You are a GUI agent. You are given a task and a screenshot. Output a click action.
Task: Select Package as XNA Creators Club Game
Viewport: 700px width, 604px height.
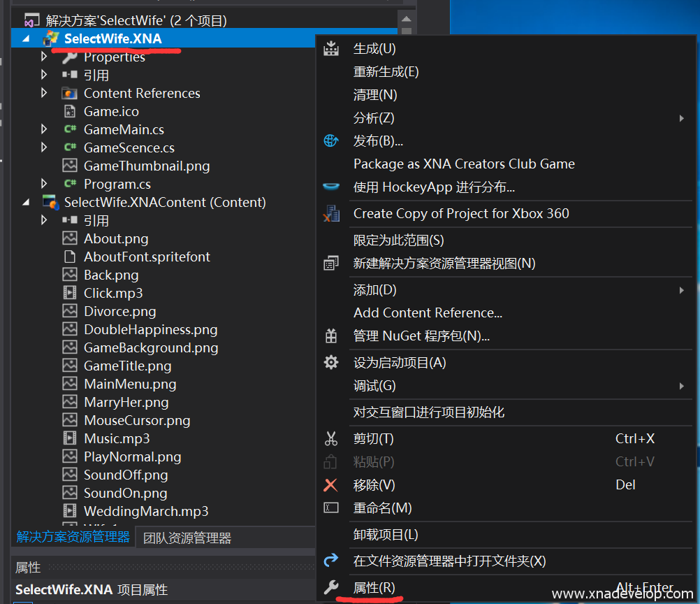[x=464, y=164]
